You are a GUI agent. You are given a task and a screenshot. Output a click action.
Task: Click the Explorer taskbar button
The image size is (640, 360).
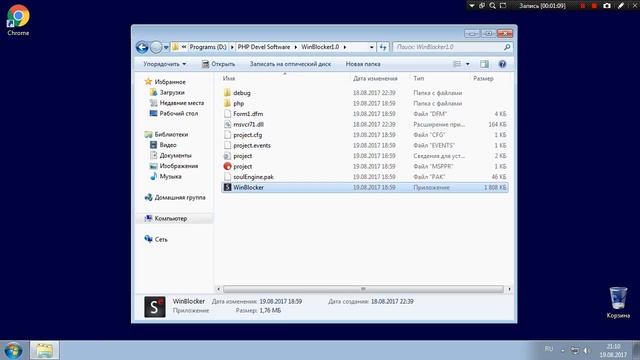point(44,351)
